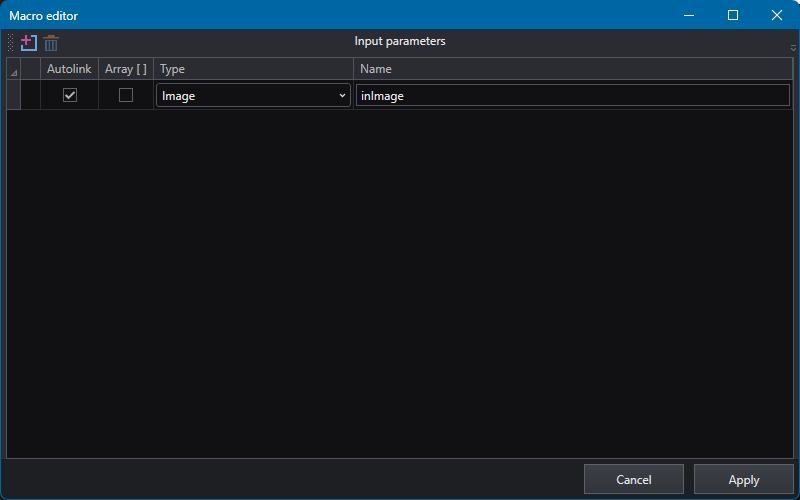
Task: Sort by the Autolink column header
Action: pyautogui.click(x=69, y=69)
